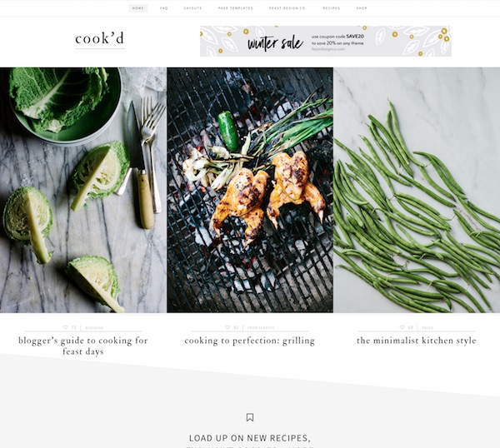Viewport: 500px width, 448px height.
Task: Go to the FAQ menu item
Action: click(x=164, y=8)
